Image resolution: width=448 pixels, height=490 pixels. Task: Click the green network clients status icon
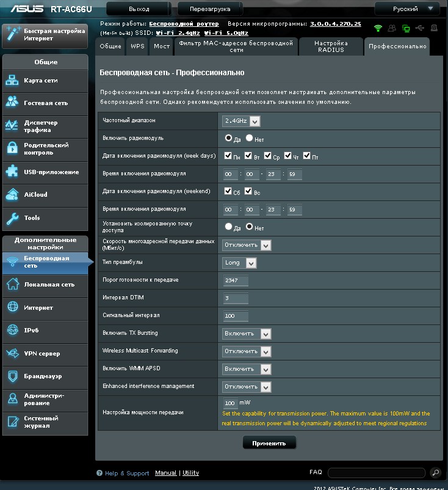(x=406, y=29)
